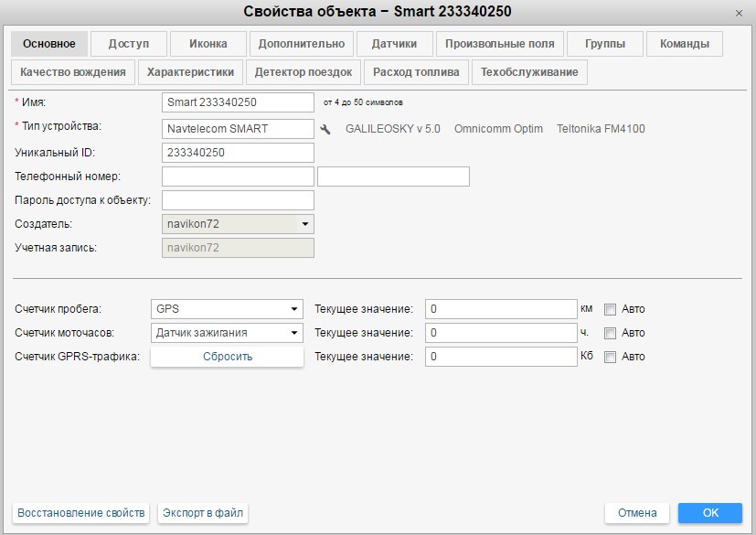
Task: Expand the Создатель dropdown
Action: [238, 224]
